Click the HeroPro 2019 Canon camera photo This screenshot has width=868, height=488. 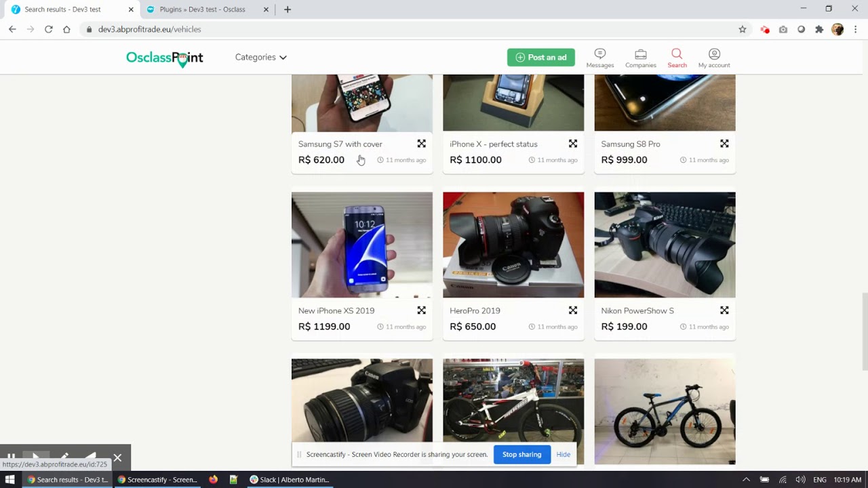coord(513,245)
